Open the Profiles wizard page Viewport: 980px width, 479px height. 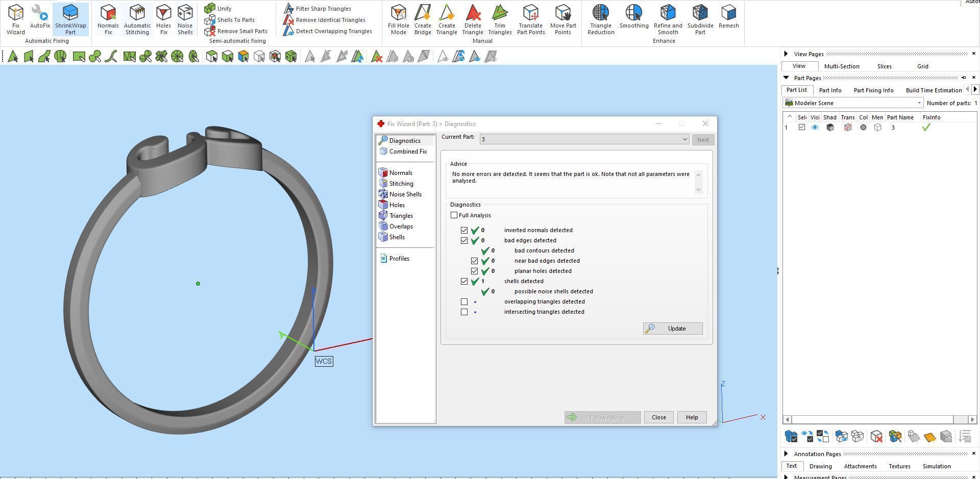pyautogui.click(x=395, y=259)
